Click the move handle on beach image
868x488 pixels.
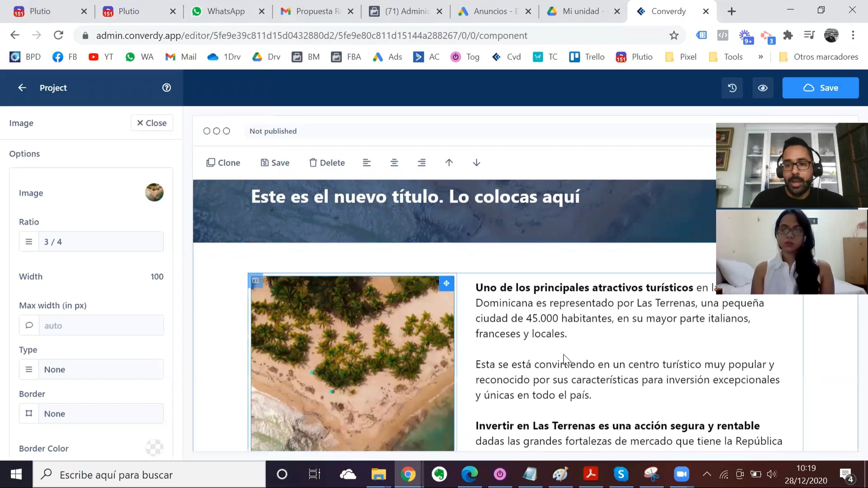tap(446, 283)
